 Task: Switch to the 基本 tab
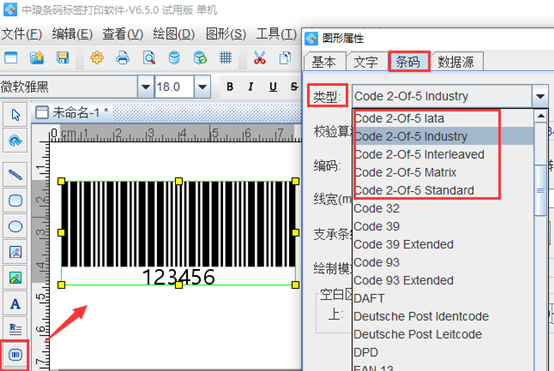pos(324,62)
